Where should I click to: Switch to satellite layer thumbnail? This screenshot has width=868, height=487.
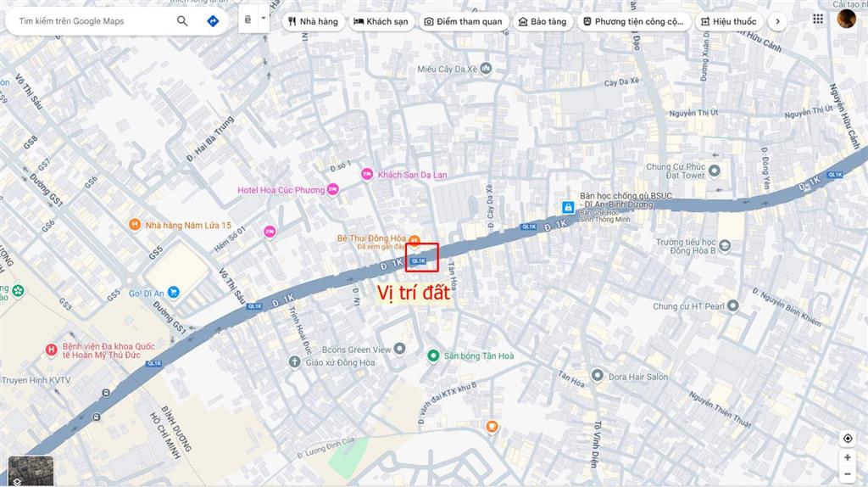(31, 471)
